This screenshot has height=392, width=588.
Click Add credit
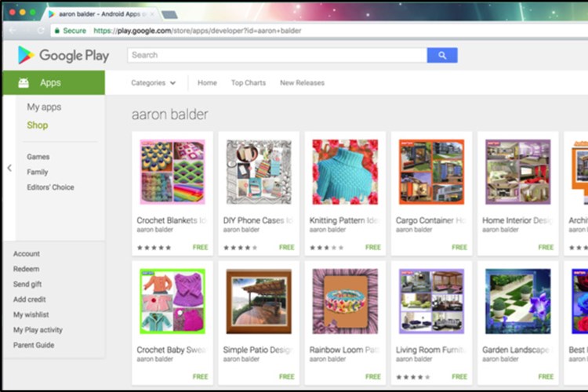(x=29, y=299)
